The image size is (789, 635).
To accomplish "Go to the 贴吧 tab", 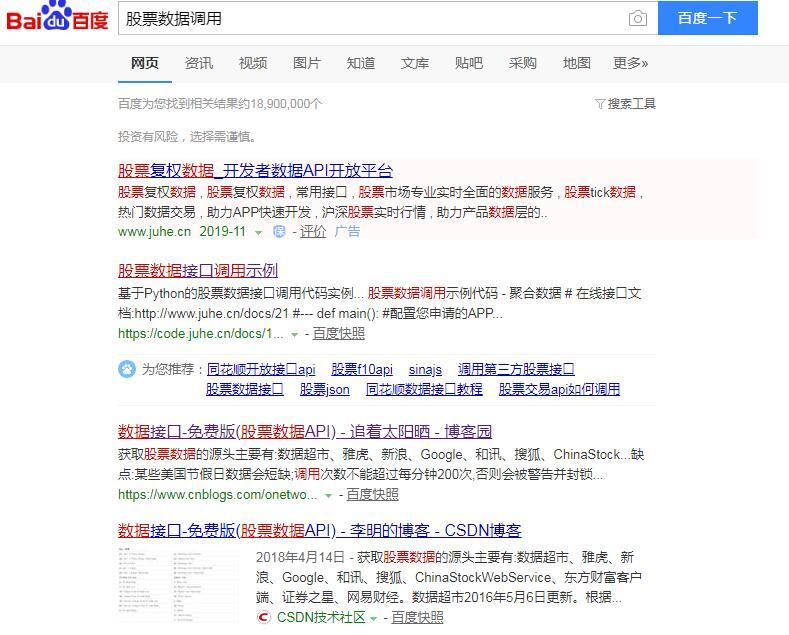I will 468,63.
